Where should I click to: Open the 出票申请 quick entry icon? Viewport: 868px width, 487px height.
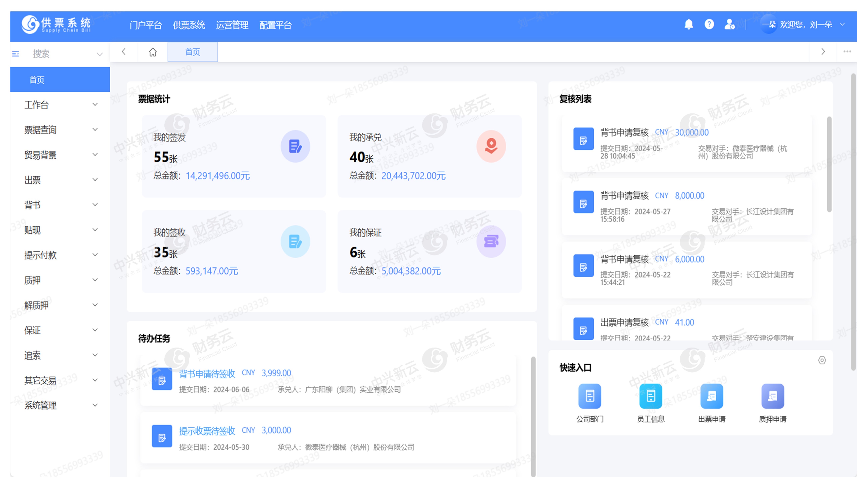pyautogui.click(x=712, y=396)
